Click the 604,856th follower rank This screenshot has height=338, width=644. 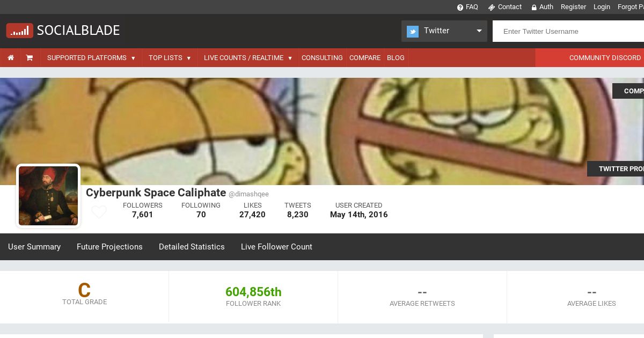tap(253, 292)
